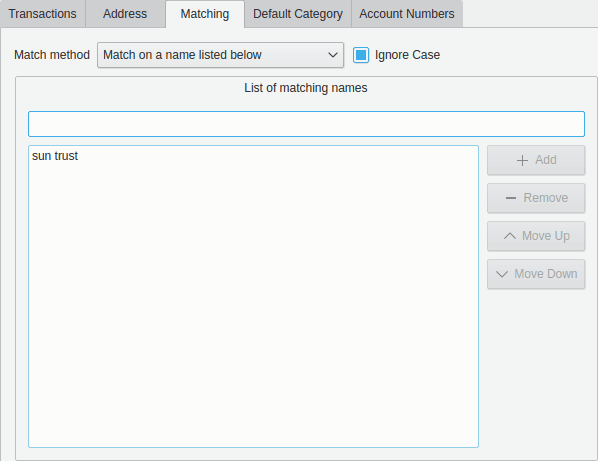Select the 'sun trust' list entry
Viewport: 598px width, 461px height.
click(x=55, y=156)
